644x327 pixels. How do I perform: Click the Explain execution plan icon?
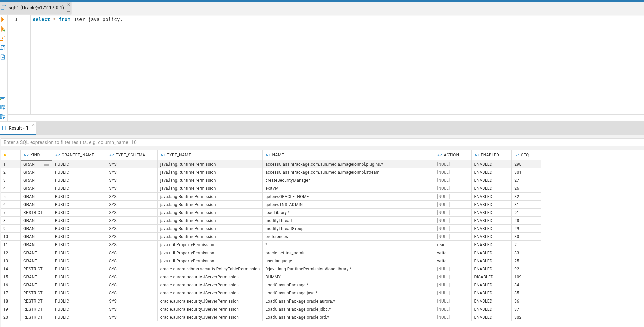[x=3, y=48]
